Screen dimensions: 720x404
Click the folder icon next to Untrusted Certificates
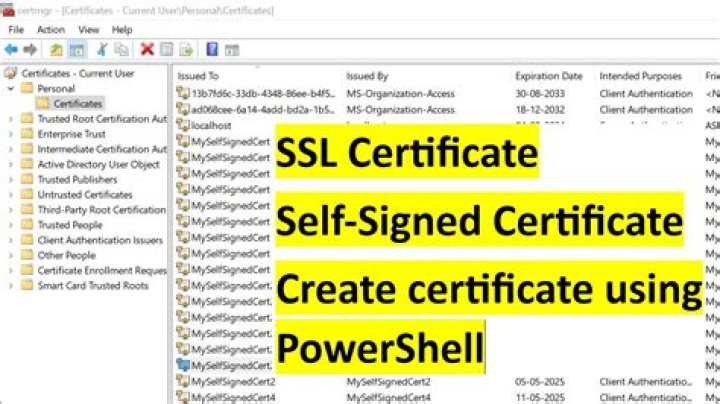(28, 194)
